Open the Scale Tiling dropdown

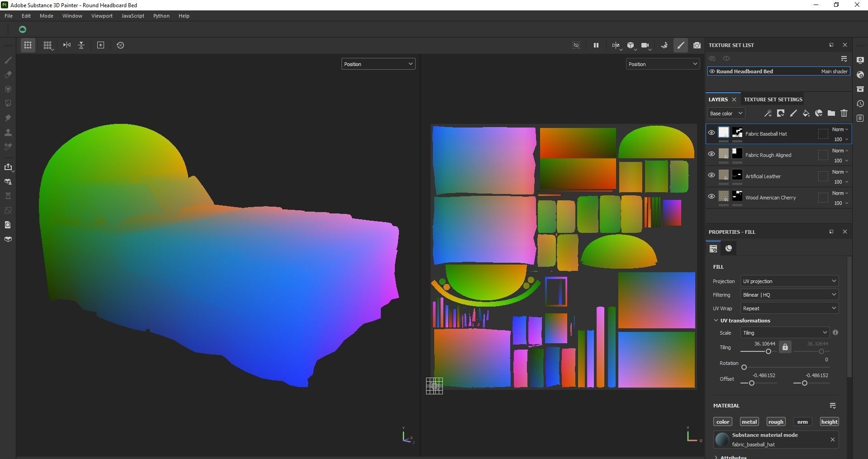point(785,333)
